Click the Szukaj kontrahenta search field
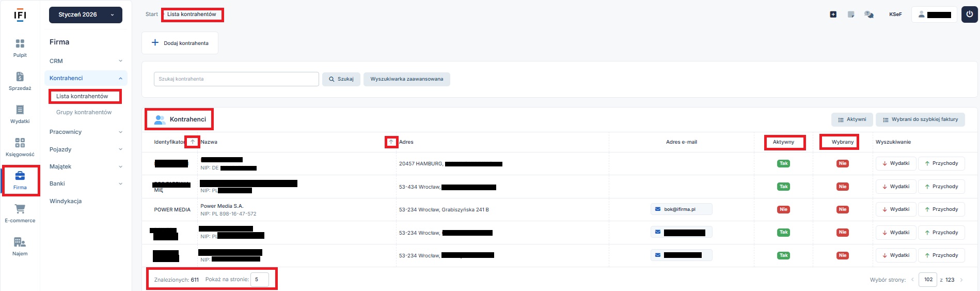 (x=236, y=79)
